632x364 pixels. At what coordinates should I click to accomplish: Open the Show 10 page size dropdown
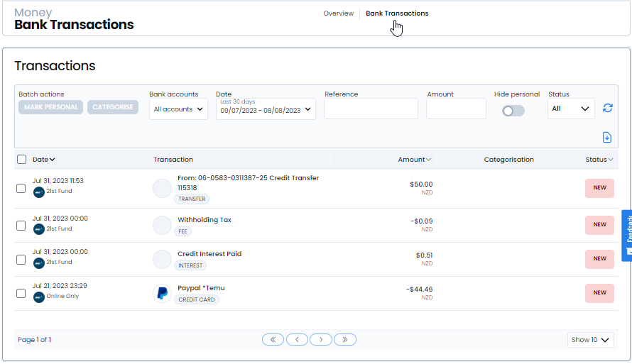(x=591, y=340)
